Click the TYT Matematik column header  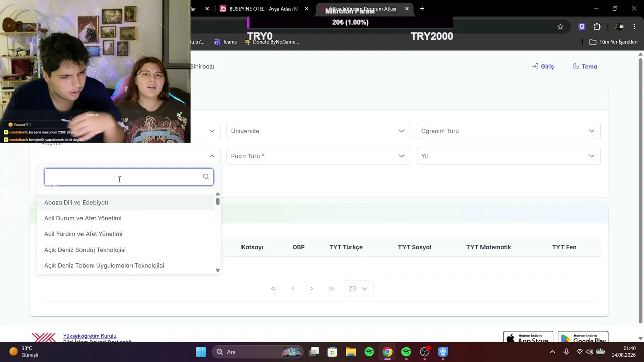click(x=489, y=247)
